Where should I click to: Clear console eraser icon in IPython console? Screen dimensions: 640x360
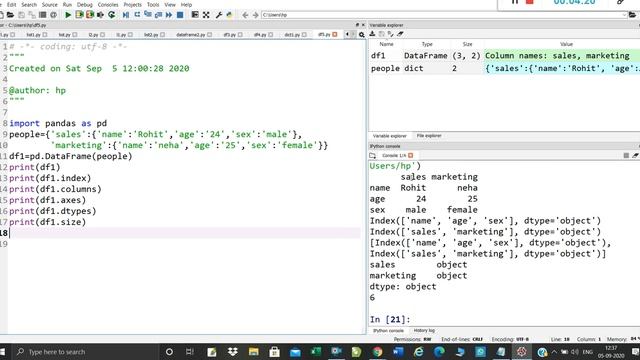[x=635, y=156]
